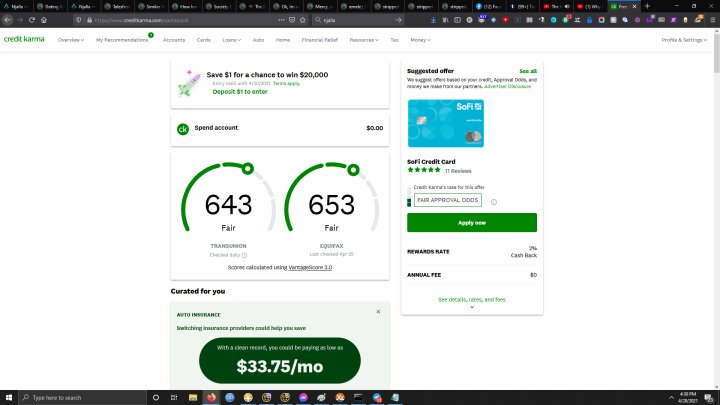This screenshot has width=720, height=405.
Task: Open the Auto nav item
Action: coord(259,40)
